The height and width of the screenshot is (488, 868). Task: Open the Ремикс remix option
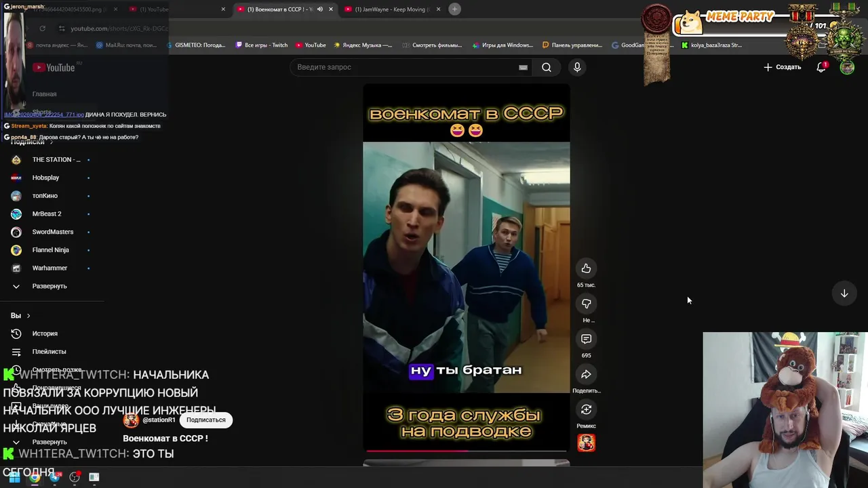tap(586, 409)
